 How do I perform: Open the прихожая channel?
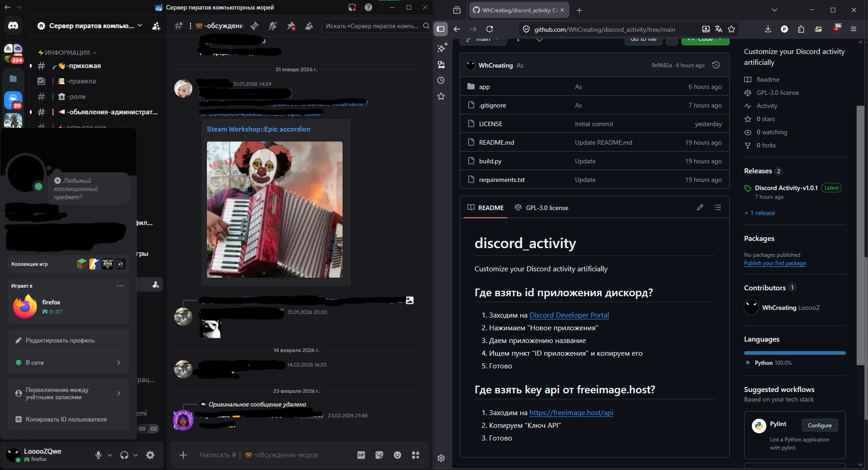point(98,66)
